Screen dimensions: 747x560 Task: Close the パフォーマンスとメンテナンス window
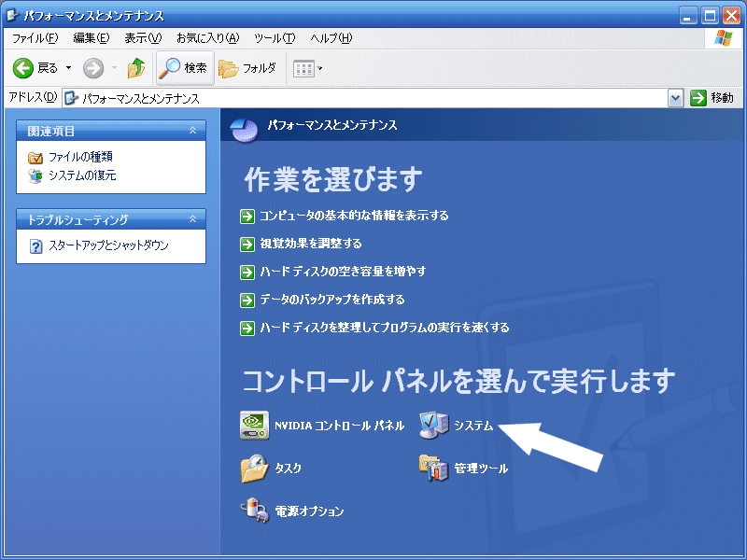(731, 16)
